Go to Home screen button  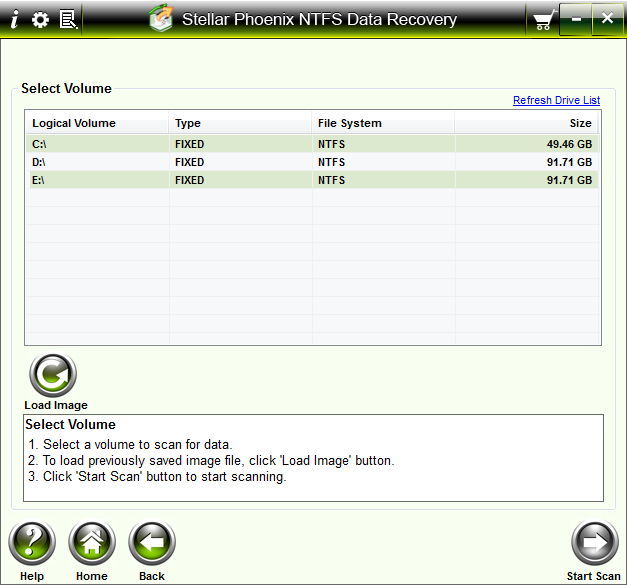coord(92,543)
